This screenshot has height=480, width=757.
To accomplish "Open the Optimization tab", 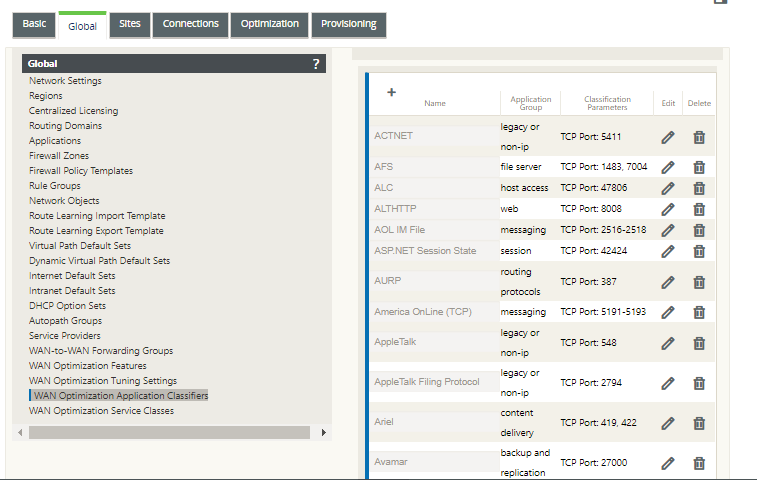I will [269, 24].
